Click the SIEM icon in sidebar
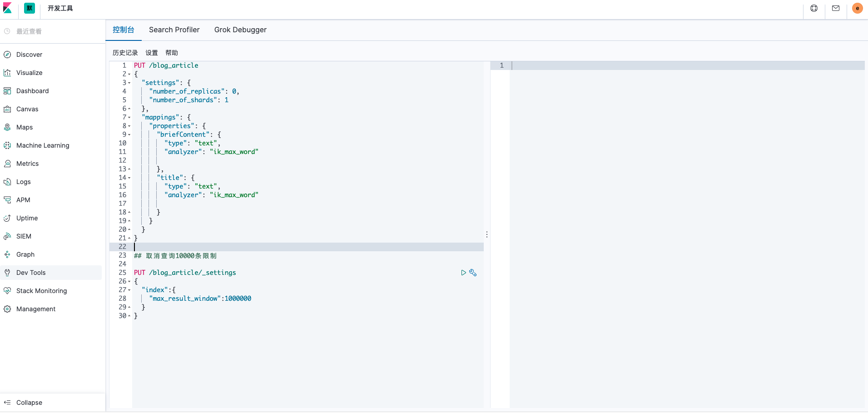Screen dimensions: 868x413 point(7,236)
